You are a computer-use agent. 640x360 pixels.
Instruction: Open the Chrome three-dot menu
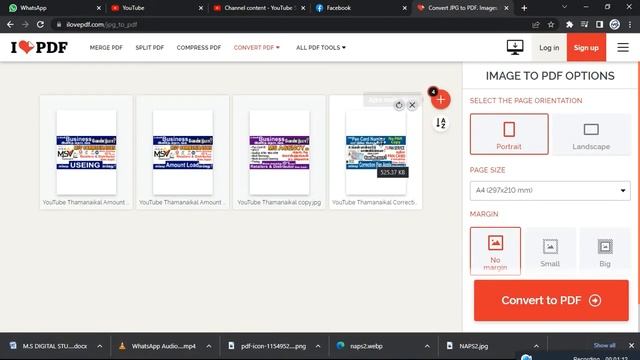click(x=630, y=24)
